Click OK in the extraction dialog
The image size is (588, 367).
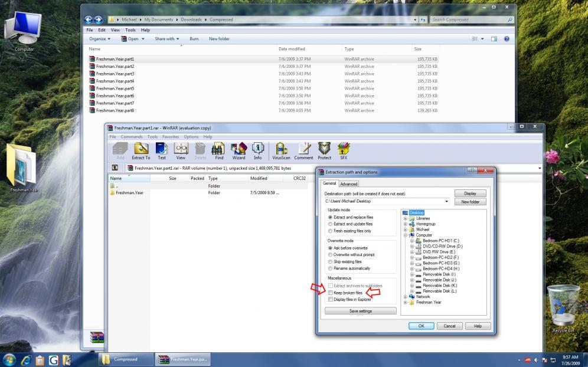click(421, 326)
